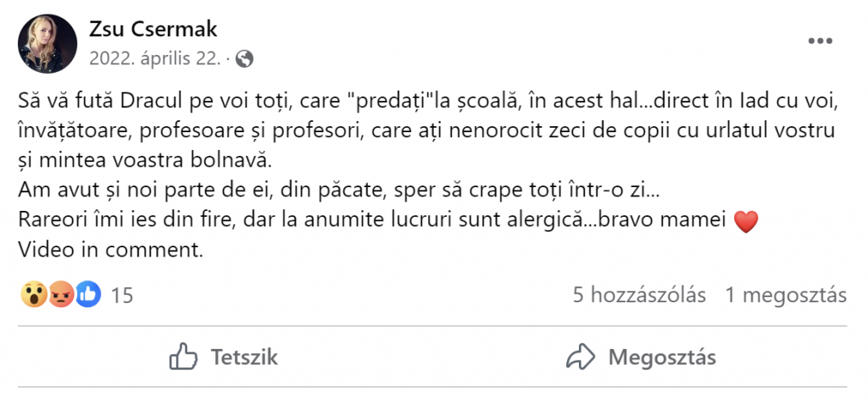Viewport: 868px width, 398px height.
Task: Click the share arrow icon
Action: (x=580, y=357)
